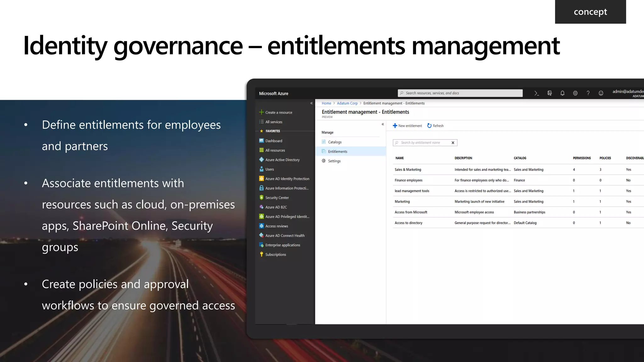Open the Marketing entitlement row
The width and height of the screenshot is (644, 362).
[x=518, y=201]
